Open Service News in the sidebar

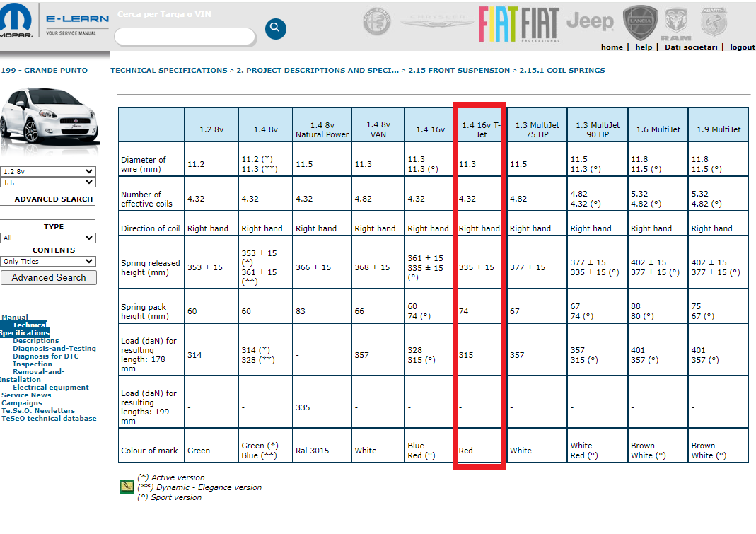click(26, 395)
